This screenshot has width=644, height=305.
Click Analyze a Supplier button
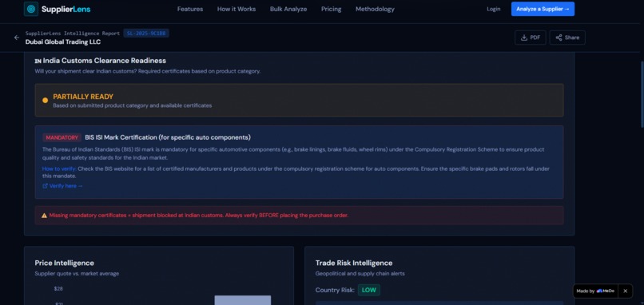click(x=543, y=9)
